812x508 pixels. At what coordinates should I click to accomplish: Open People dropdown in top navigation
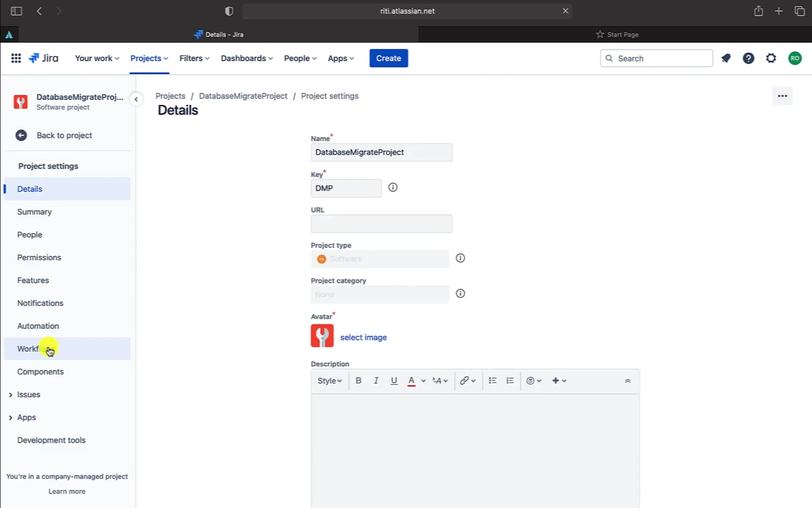[x=300, y=58]
